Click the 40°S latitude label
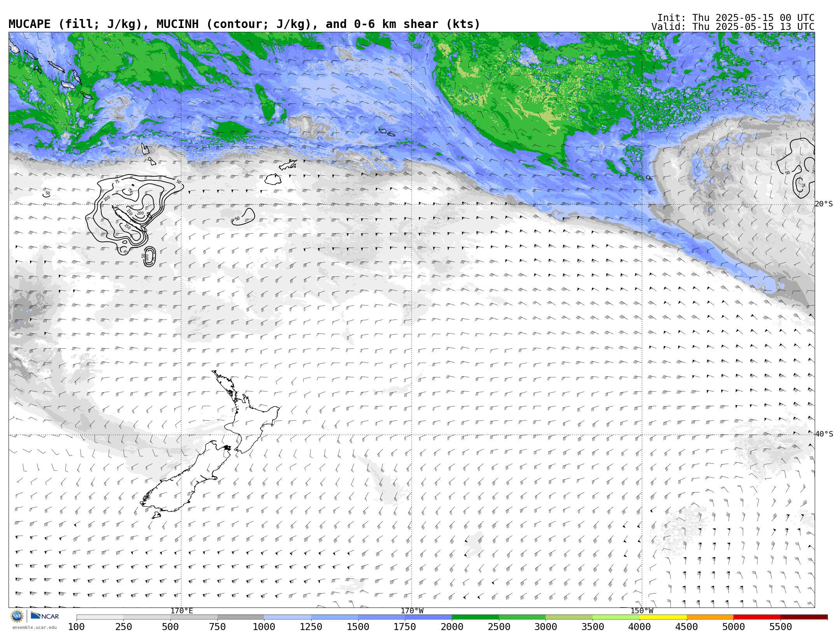 coord(824,434)
